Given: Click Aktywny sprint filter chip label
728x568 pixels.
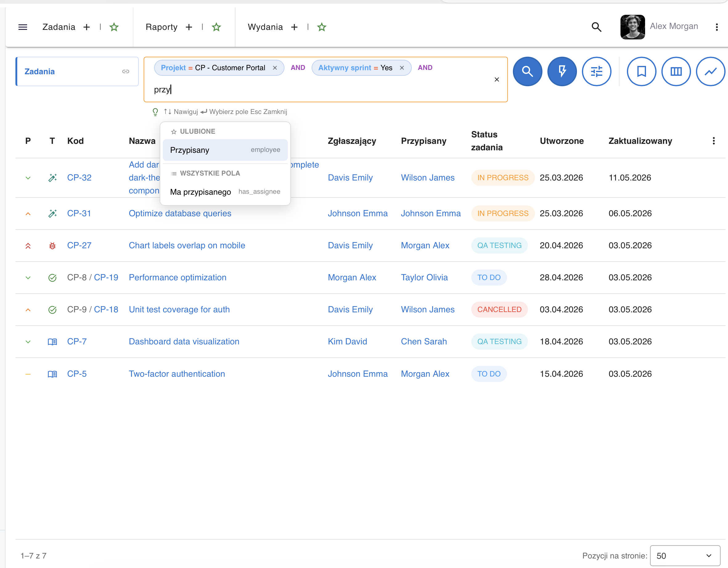Looking at the screenshot, I should [344, 68].
